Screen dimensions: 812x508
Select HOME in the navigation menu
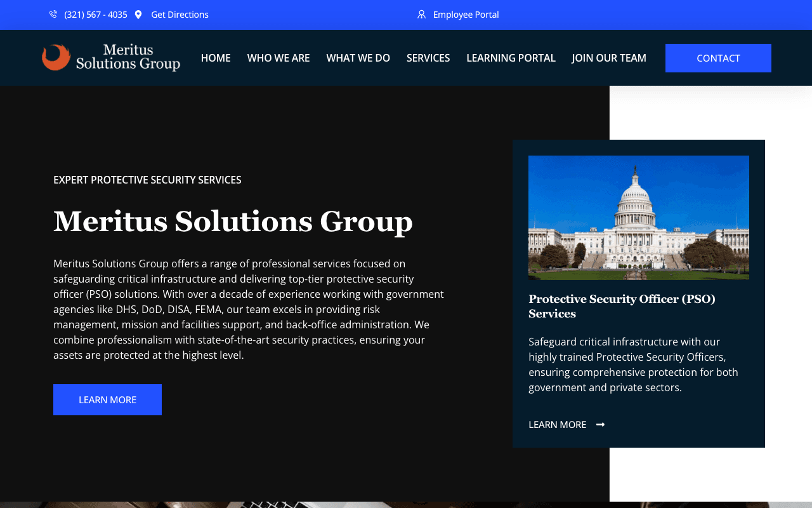tap(216, 58)
